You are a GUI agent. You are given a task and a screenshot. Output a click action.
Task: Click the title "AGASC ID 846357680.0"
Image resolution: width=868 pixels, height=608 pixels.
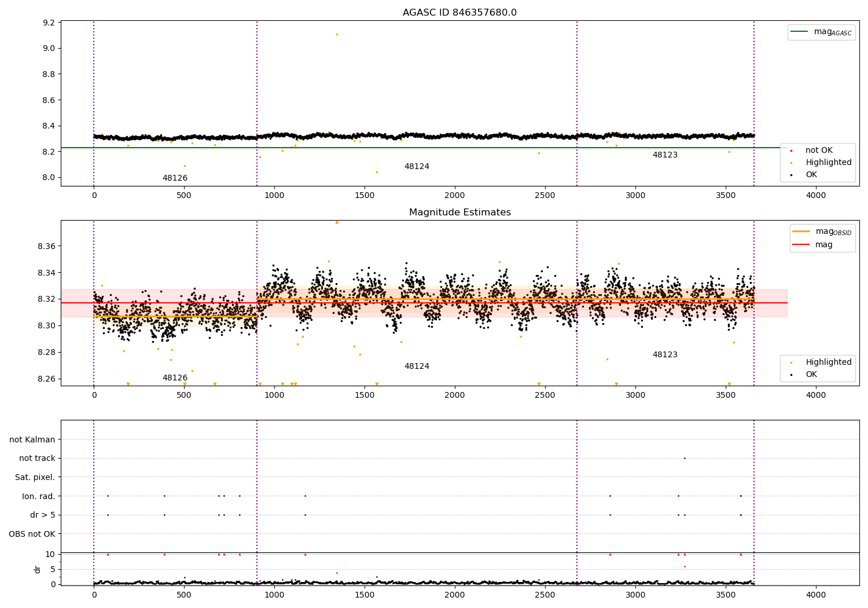(x=459, y=13)
